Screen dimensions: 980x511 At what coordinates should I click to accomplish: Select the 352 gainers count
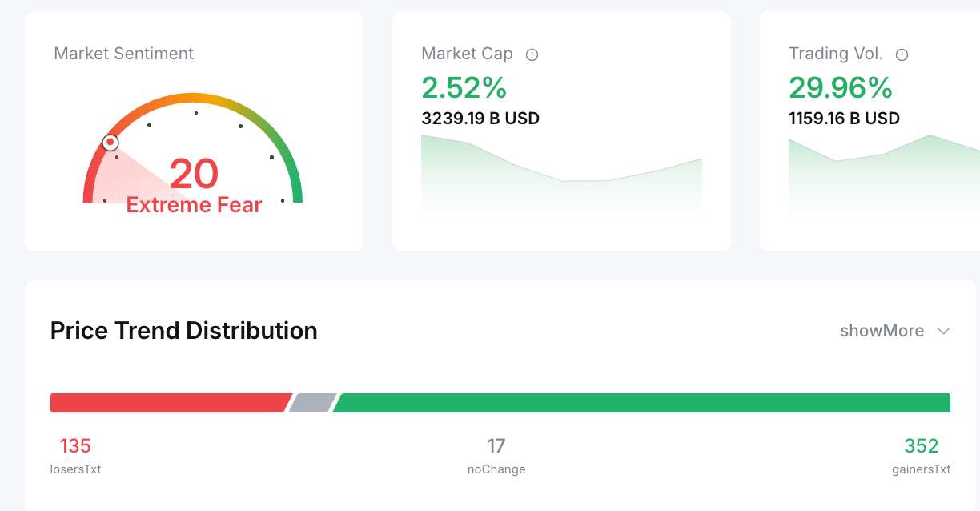[921, 445]
